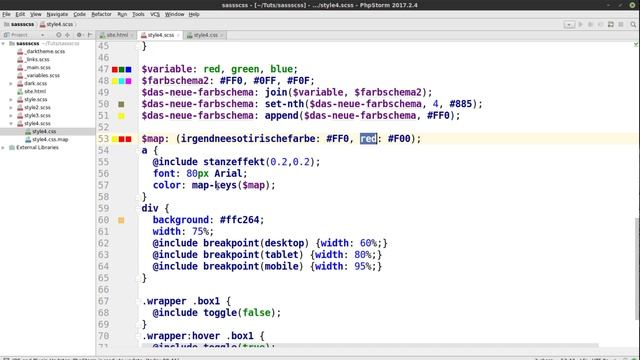The width and height of the screenshot is (640, 360).
Task: Open the VCS menu
Action: point(155,14)
